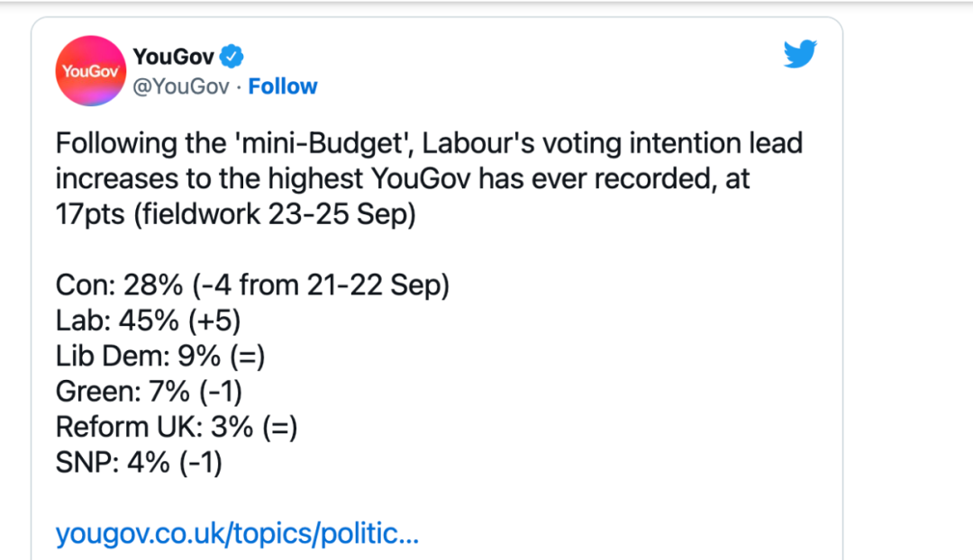Click the tweet line starting with Following
Screen dimensions: 973x560
click(x=429, y=143)
